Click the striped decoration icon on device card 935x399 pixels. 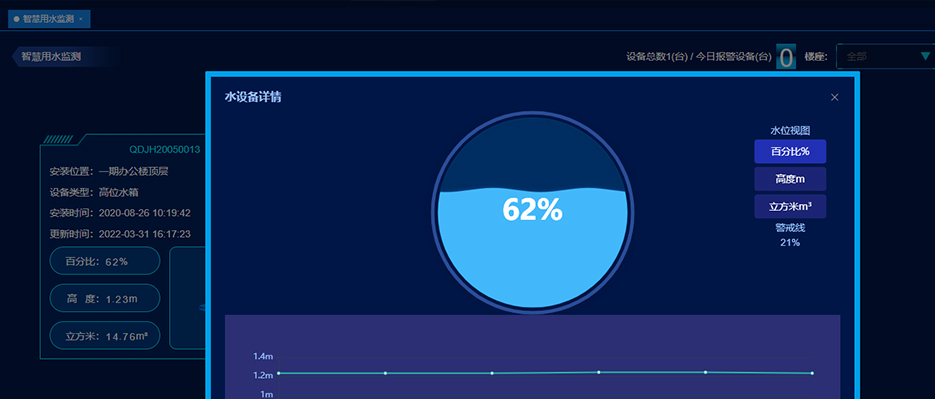(58, 140)
